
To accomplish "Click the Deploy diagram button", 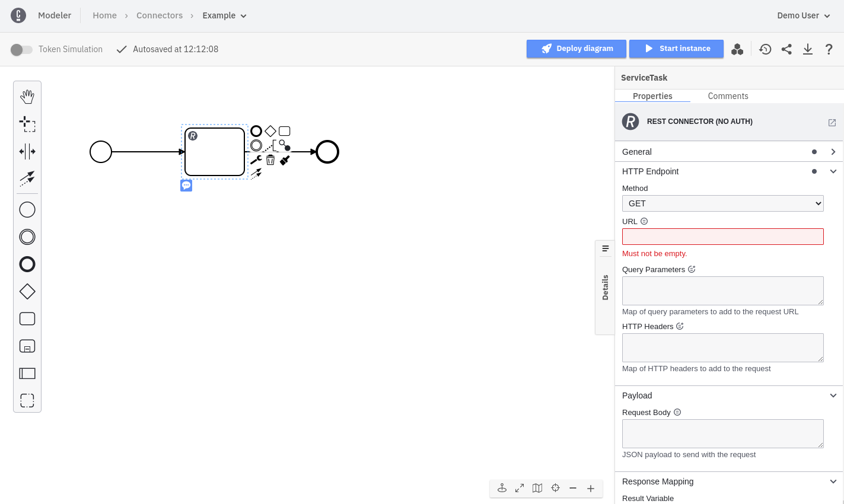I will coord(576,49).
